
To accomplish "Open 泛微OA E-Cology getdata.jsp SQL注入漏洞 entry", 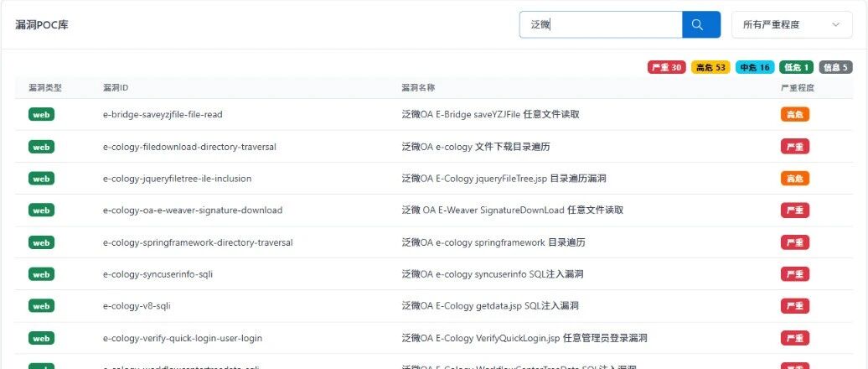I will tap(490, 306).
